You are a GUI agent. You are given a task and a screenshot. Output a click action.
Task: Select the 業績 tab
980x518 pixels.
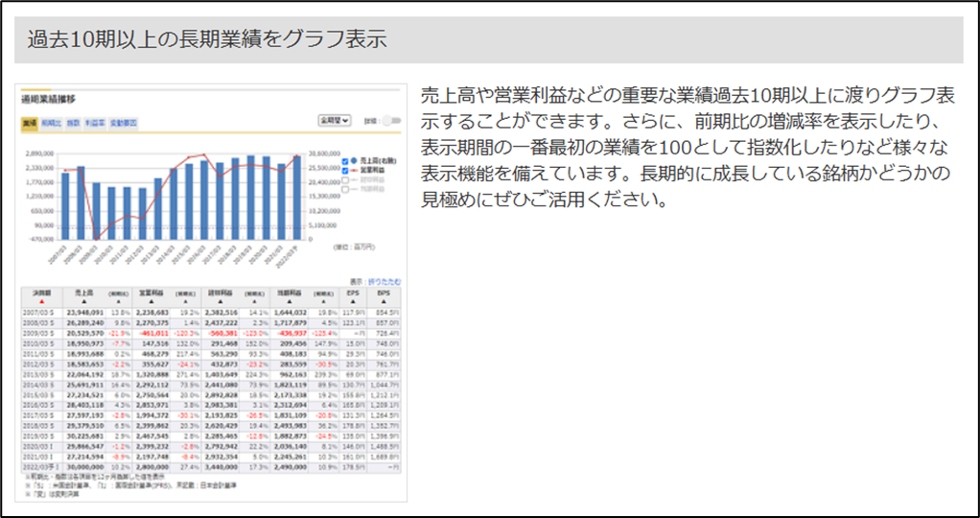29,123
